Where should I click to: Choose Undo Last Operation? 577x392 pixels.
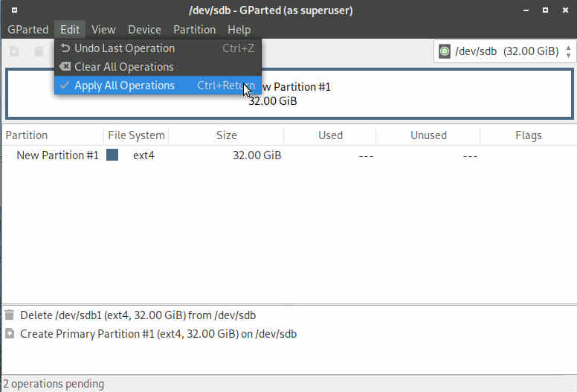pos(158,48)
